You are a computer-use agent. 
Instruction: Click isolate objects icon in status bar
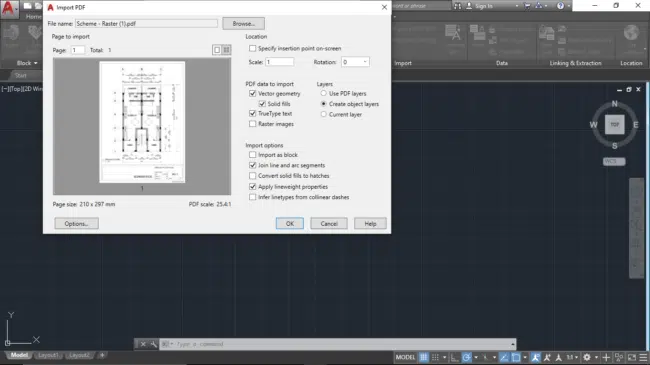click(x=619, y=357)
